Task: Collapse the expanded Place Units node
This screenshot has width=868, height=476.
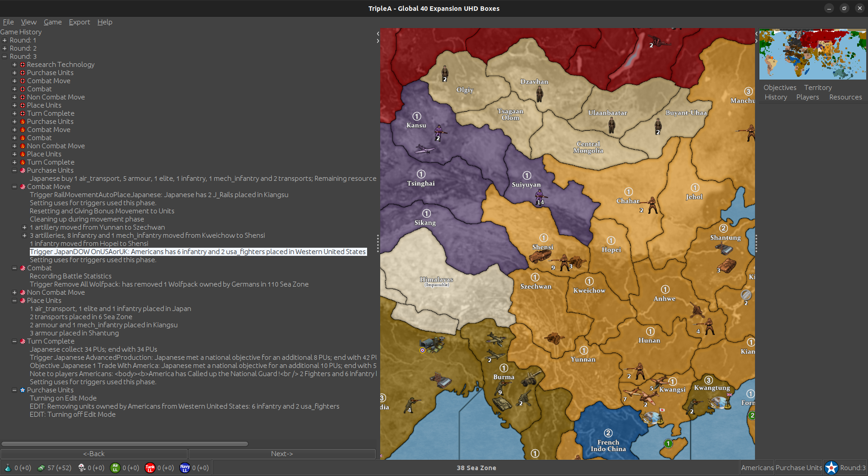Action: pos(14,301)
